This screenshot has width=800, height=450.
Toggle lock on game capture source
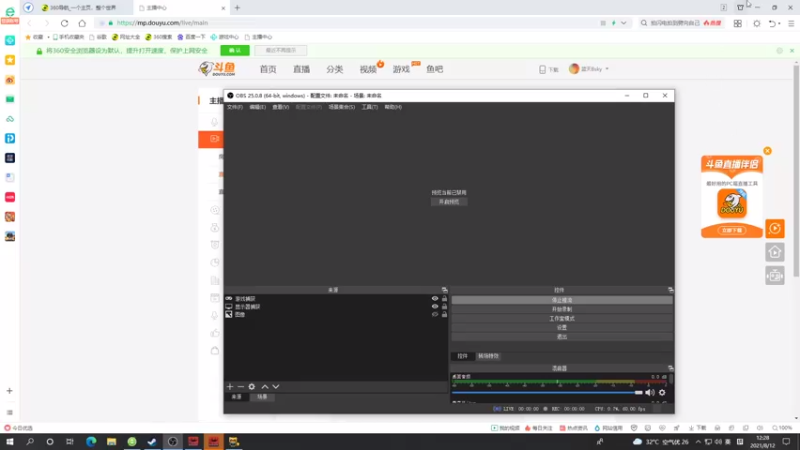pos(444,298)
